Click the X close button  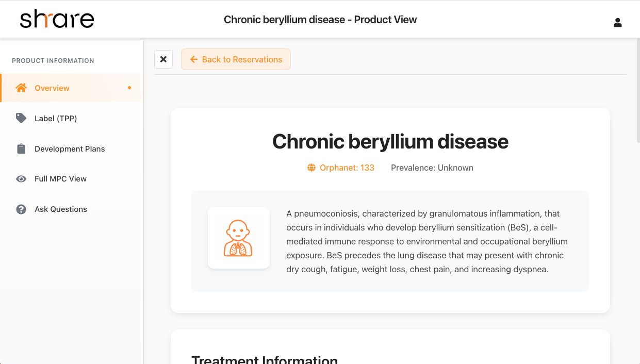click(x=163, y=59)
